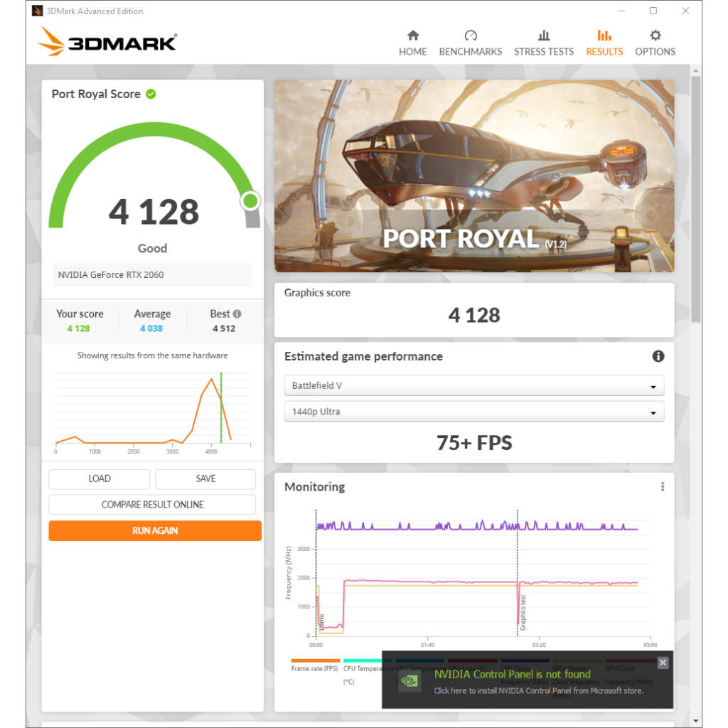
Task: Click the green dashed score line in distribution chart
Action: (221, 407)
